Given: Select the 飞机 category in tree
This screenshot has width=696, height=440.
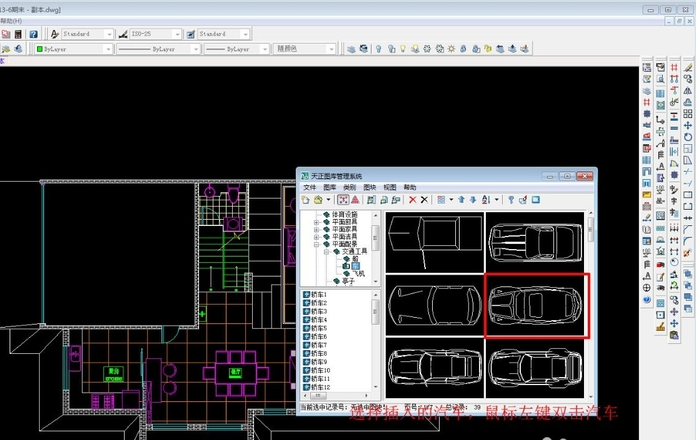Looking at the screenshot, I should click(x=358, y=274).
